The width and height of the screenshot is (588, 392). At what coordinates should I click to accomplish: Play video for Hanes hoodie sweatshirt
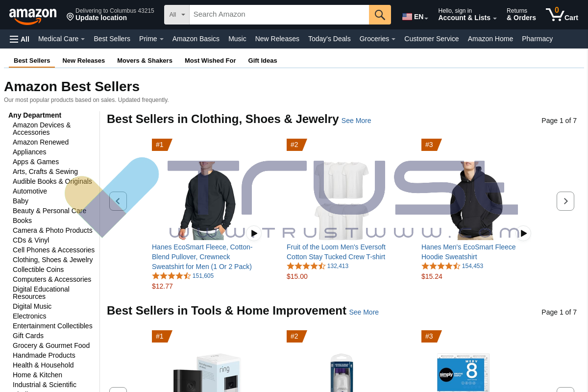click(x=523, y=233)
